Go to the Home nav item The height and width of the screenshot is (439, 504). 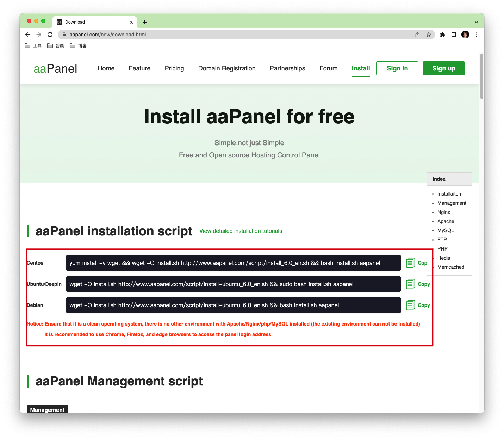tap(106, 68)
